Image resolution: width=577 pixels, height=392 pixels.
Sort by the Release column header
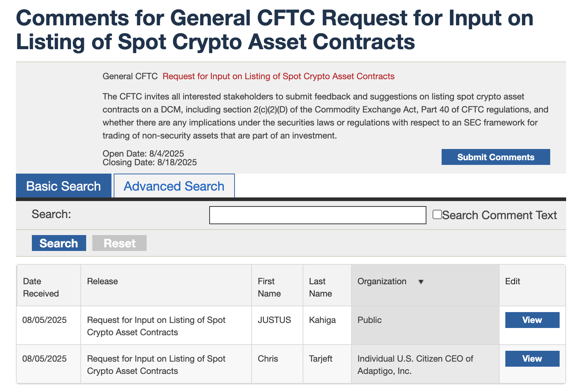coord(102,281)
